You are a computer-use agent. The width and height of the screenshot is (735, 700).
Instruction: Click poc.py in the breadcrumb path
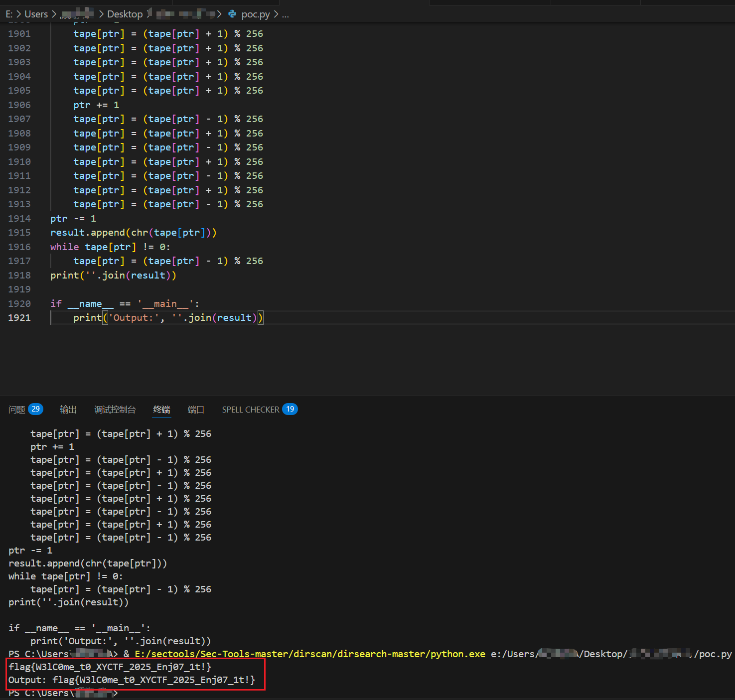255,14
